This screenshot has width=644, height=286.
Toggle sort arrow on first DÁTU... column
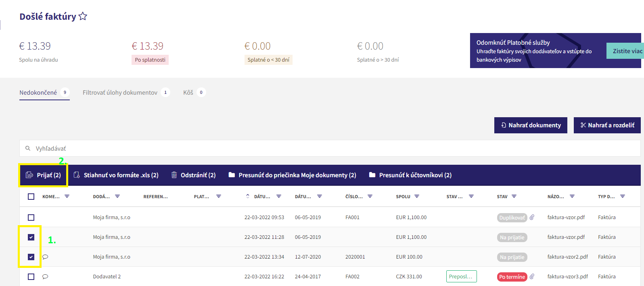click(x=248, y=196)
